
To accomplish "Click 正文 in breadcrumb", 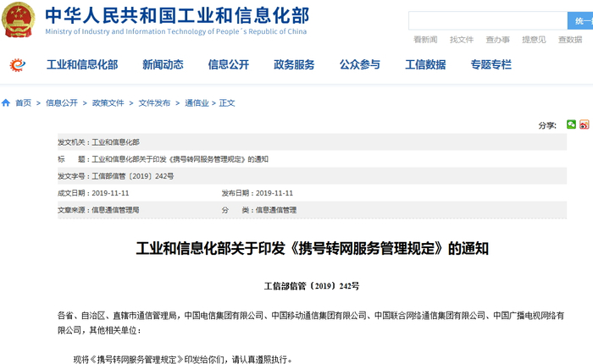I will coord(227,102).
